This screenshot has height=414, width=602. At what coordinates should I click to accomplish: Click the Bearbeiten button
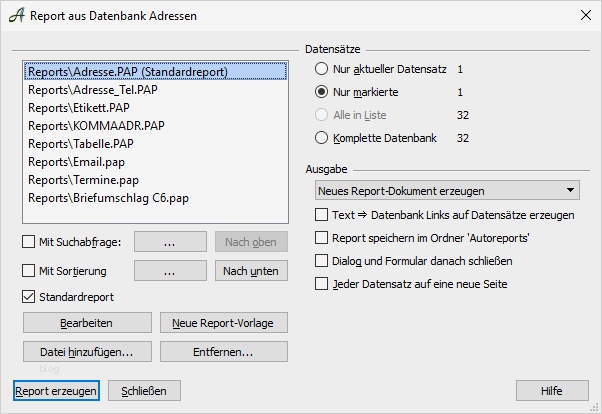point(87,322)
